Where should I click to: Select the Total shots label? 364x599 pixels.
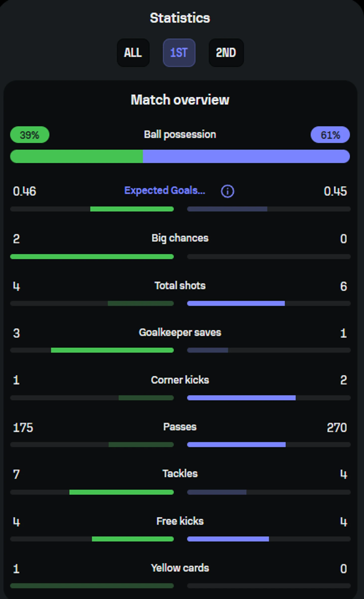point(180,286)
